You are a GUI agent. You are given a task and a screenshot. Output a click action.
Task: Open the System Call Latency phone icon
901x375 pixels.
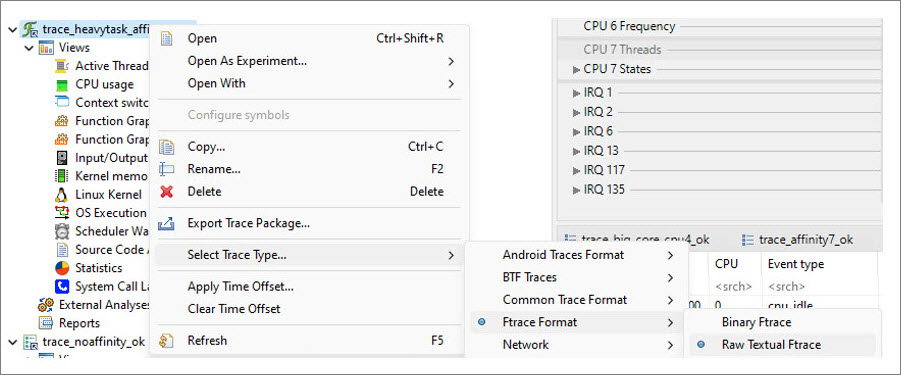point(61,286)
